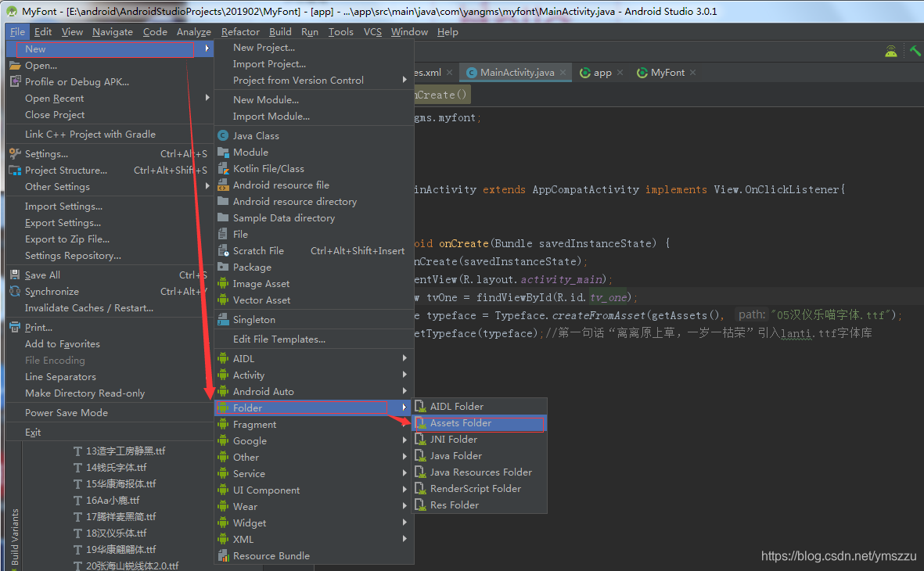Click the Res Folder icon

pyautogui.click(x=420, y=505)
